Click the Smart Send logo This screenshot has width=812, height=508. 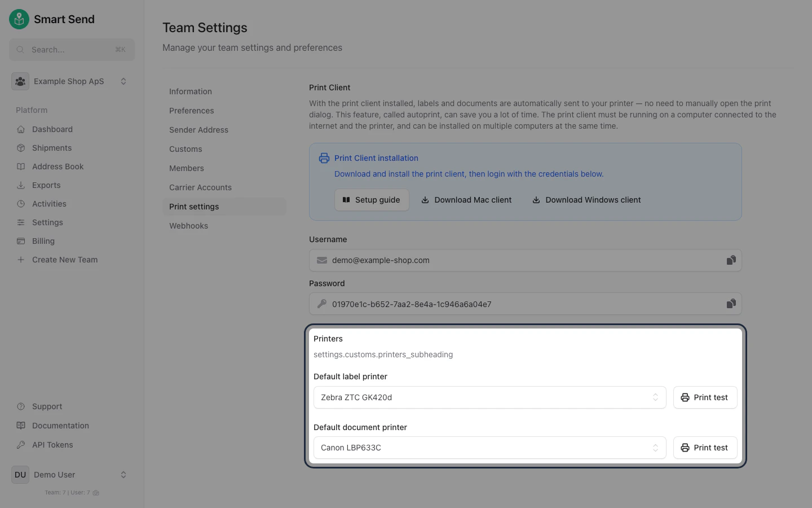point(51,19)
